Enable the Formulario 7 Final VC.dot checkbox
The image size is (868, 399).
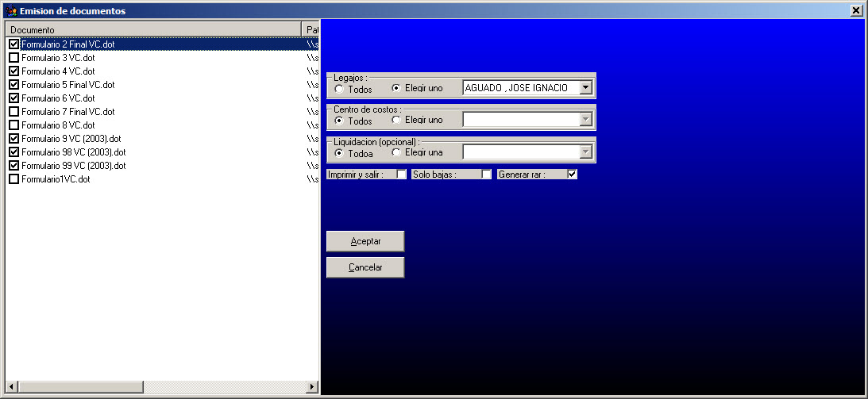pos(14,112)
